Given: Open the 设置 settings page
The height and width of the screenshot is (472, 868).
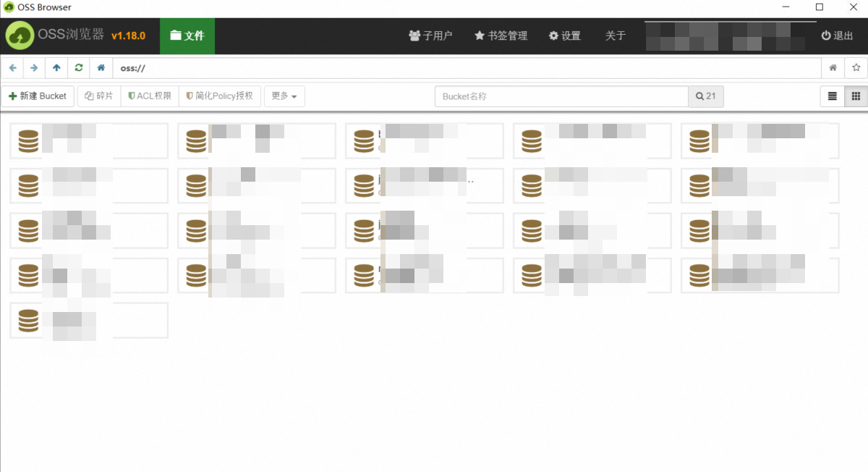Looking at the screenshot, I should coord(564,35).
